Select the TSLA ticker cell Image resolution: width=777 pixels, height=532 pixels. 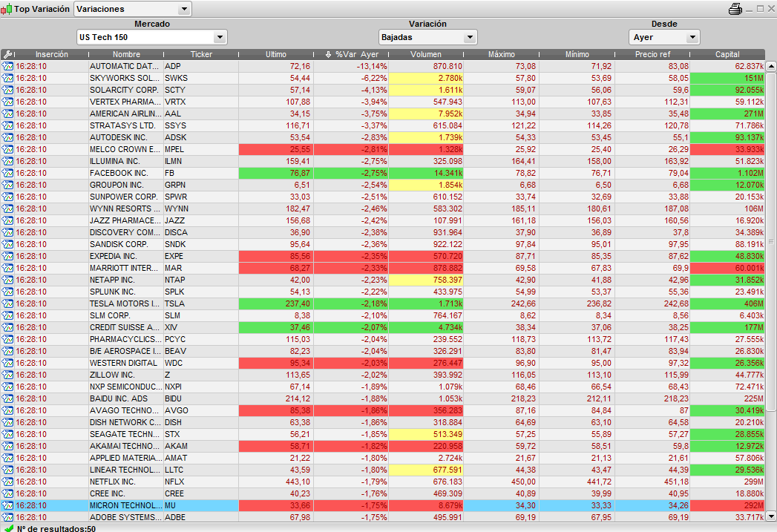(201, 304)
